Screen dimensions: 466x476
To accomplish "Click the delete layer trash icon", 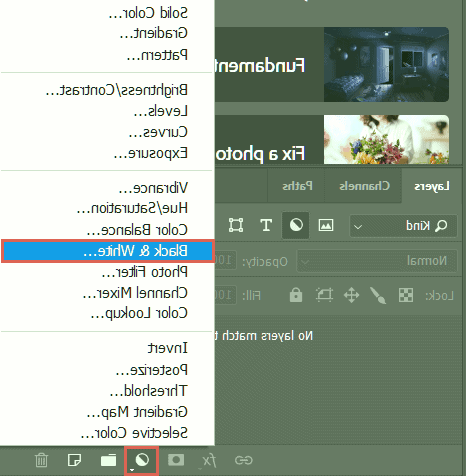I will (x=41, y=460).
